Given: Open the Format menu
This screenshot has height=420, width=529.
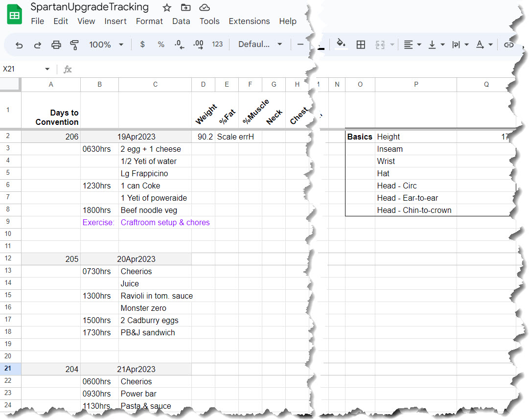Looking at the screenshot, I should click(x=149, y=21).
